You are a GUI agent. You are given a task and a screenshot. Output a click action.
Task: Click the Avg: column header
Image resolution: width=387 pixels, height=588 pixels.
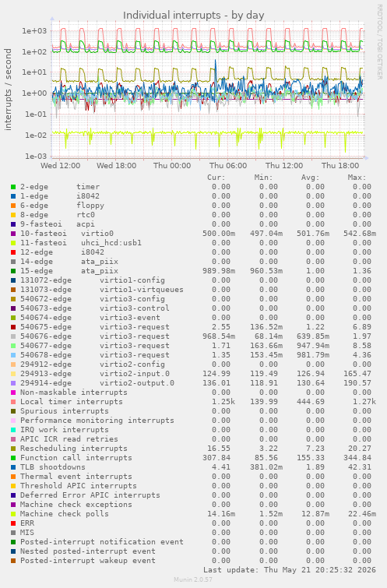310,178
